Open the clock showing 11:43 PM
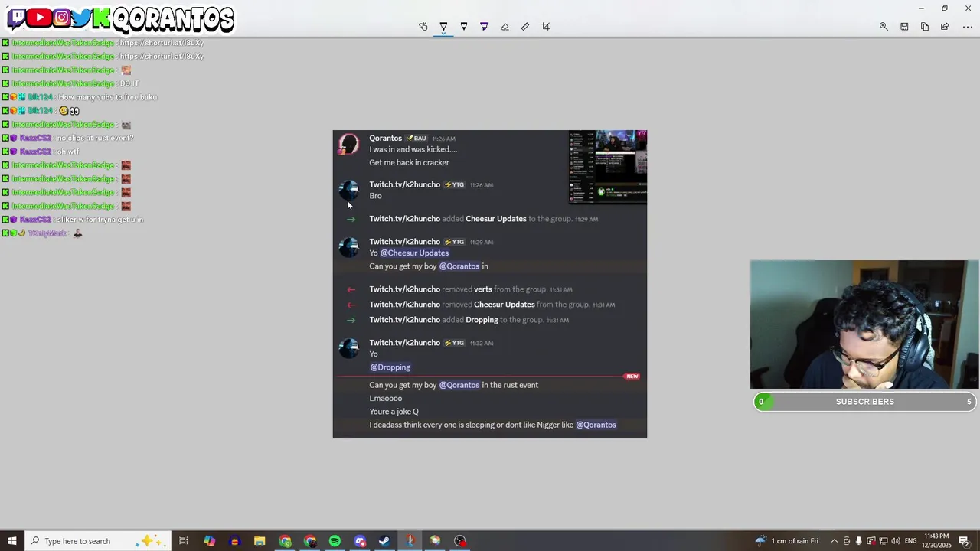Screen dimensions: 980x551 tap(937, 541)
